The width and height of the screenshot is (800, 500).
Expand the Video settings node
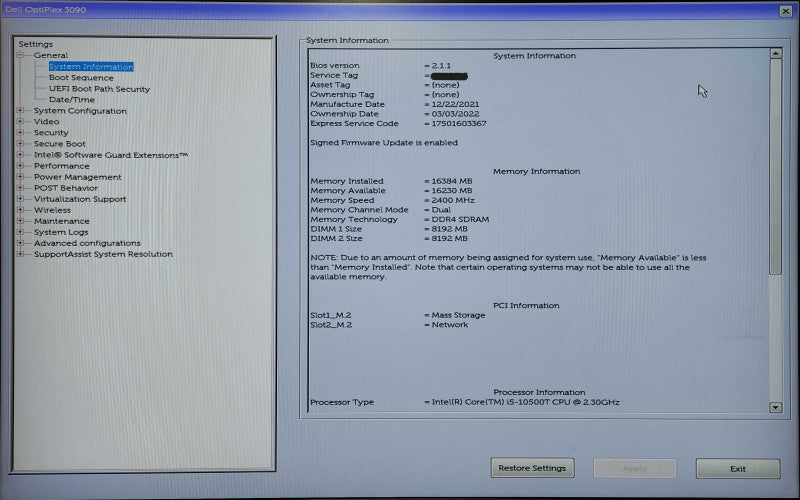(20, 121)
